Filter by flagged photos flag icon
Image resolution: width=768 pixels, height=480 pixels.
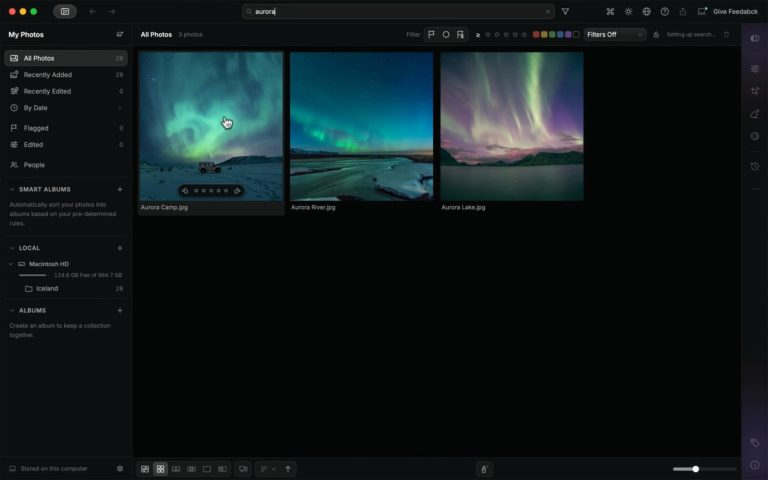click(x=432, y=34)
